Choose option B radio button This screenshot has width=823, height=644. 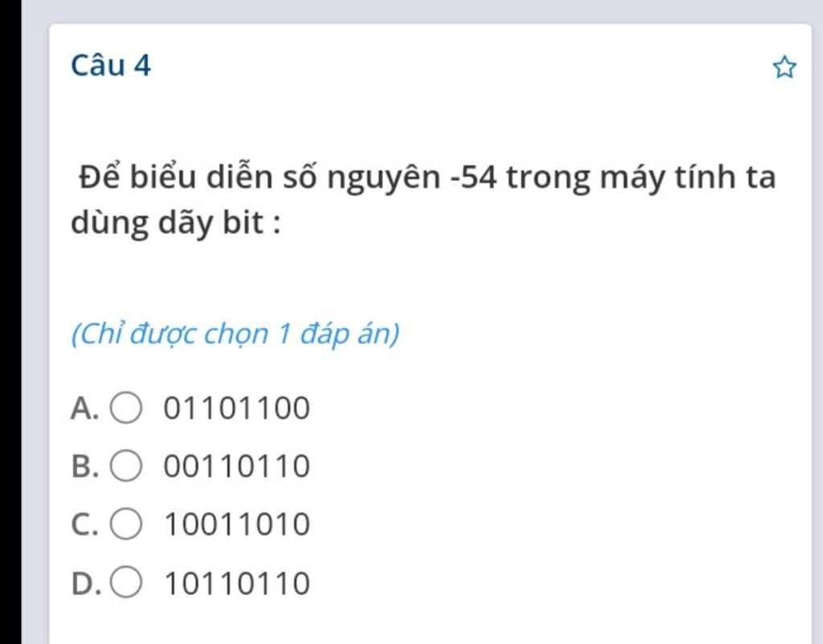125,466
